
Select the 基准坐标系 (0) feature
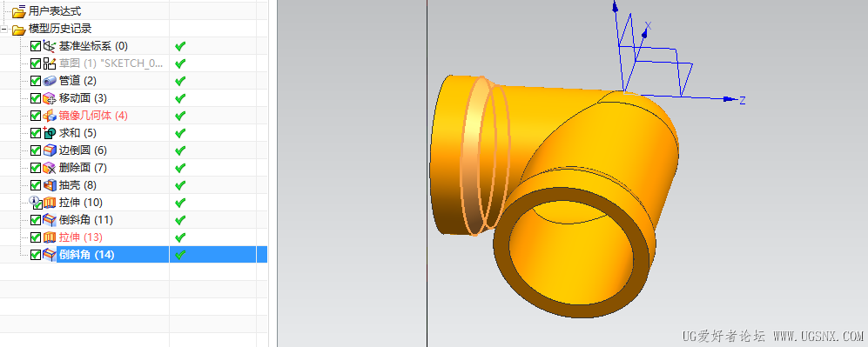point(93,46)
